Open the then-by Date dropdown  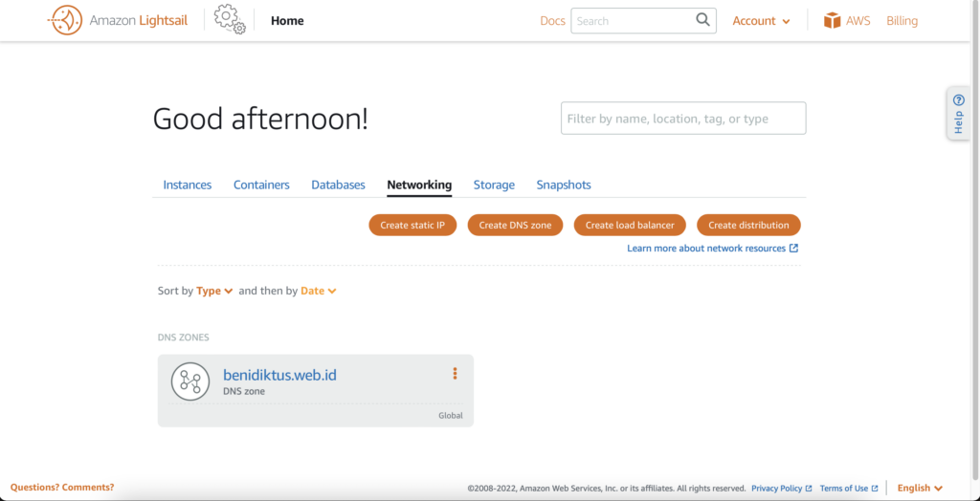[x=319, y=291]
